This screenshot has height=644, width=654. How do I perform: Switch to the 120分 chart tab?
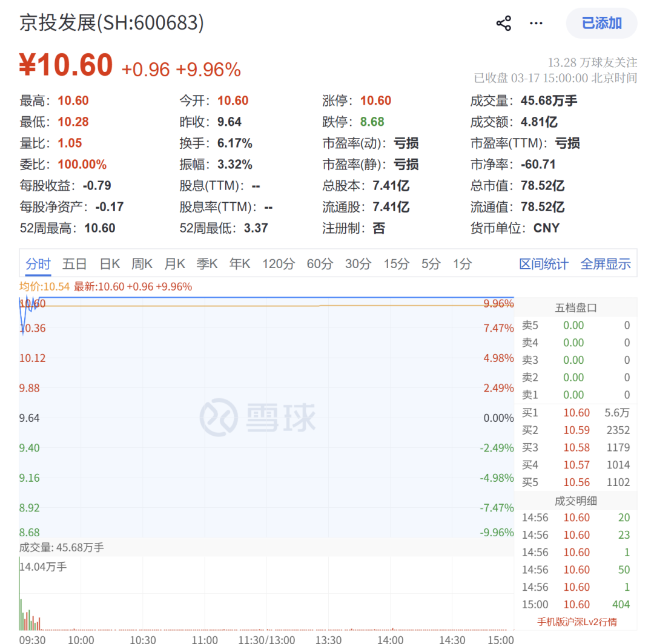[279, 264]
